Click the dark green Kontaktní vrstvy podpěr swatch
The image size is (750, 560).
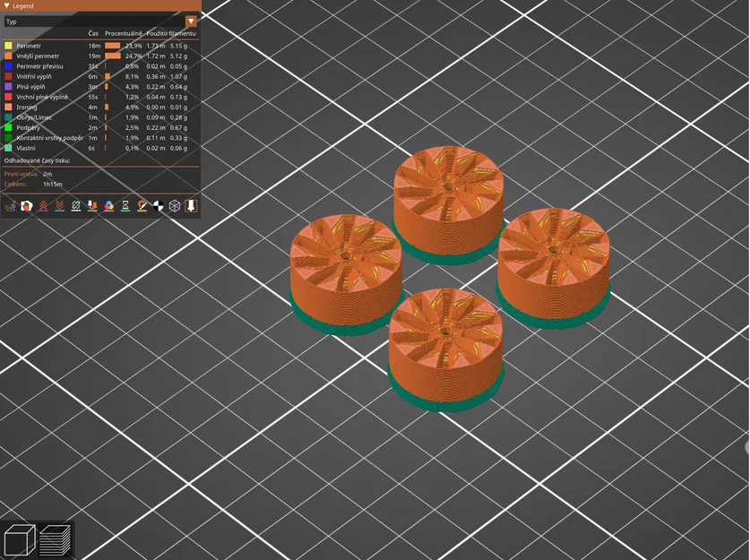8,138
